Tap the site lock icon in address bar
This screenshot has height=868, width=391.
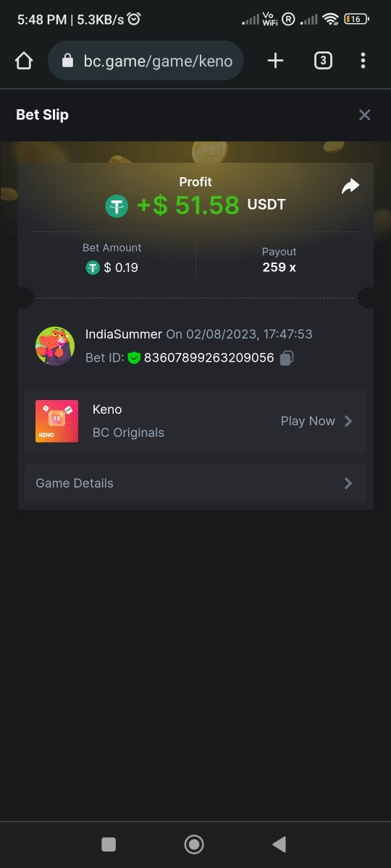pos(68,61)
